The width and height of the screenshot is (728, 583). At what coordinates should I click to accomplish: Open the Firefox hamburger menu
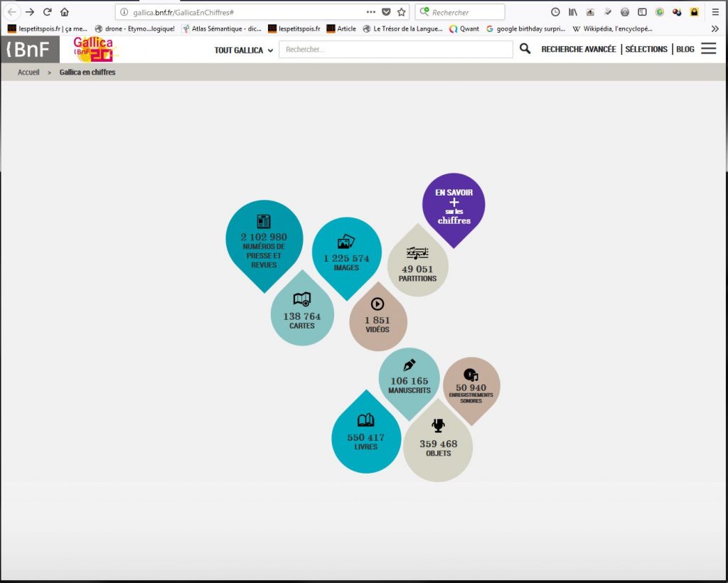(x=715, y=12)
